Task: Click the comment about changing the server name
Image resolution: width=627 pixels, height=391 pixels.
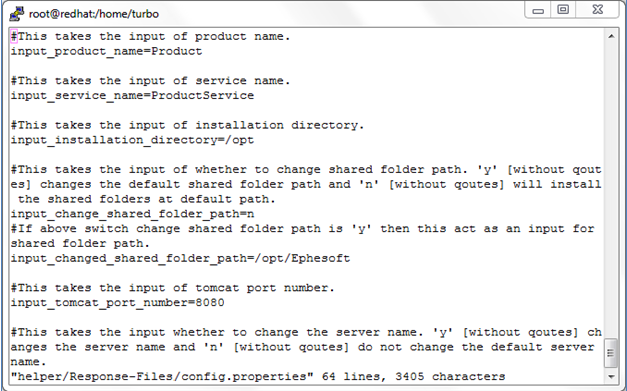Action: pos(306,347)
